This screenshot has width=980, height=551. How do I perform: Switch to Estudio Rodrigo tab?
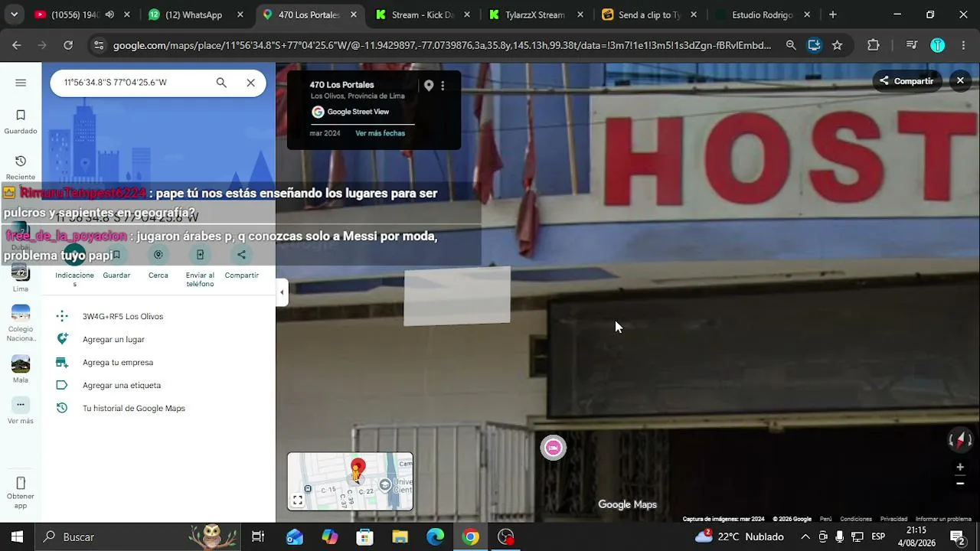763,15
